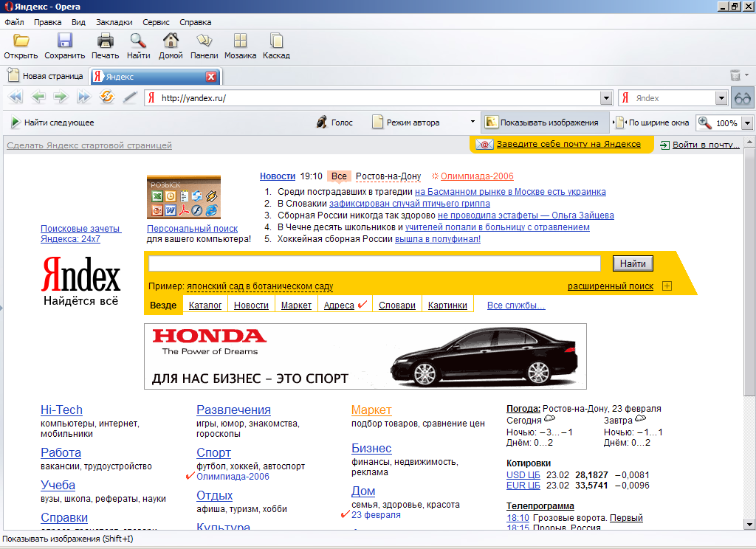756x549 pixels.
Task: Select the Каталог search tab
Action: [x=205, y=305]
